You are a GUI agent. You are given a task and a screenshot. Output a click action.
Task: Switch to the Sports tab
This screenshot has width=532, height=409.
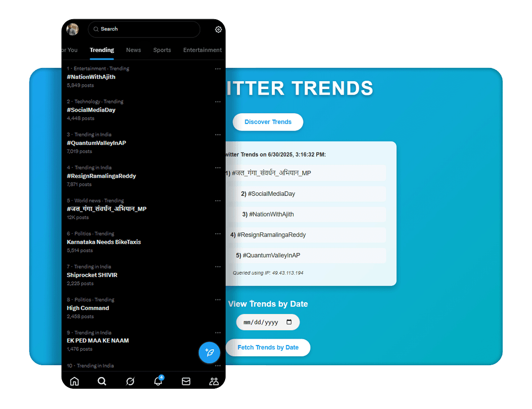pyautogui.click(x=162, y=50)
